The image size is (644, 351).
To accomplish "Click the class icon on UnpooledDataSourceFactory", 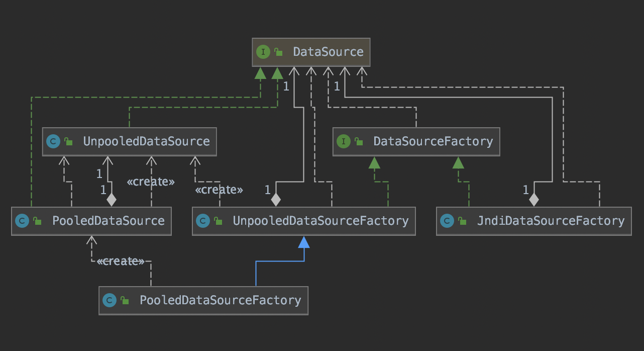I will click(202, 221).
